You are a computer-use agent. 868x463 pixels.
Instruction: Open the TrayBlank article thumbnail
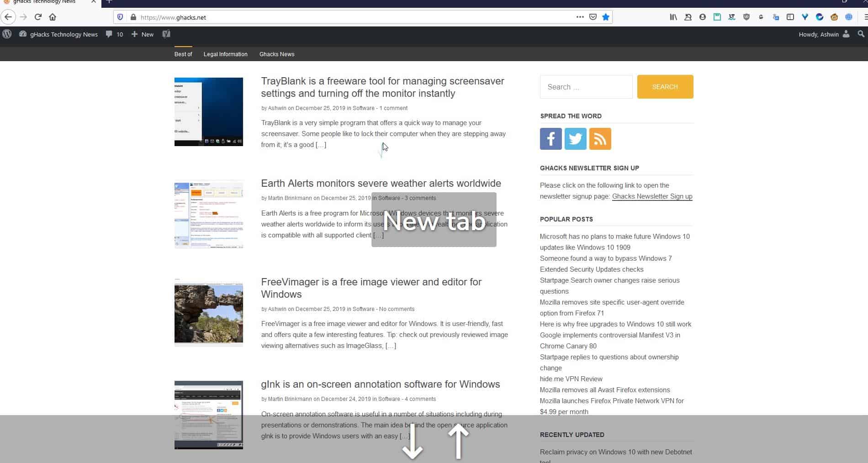coord(209,112)
